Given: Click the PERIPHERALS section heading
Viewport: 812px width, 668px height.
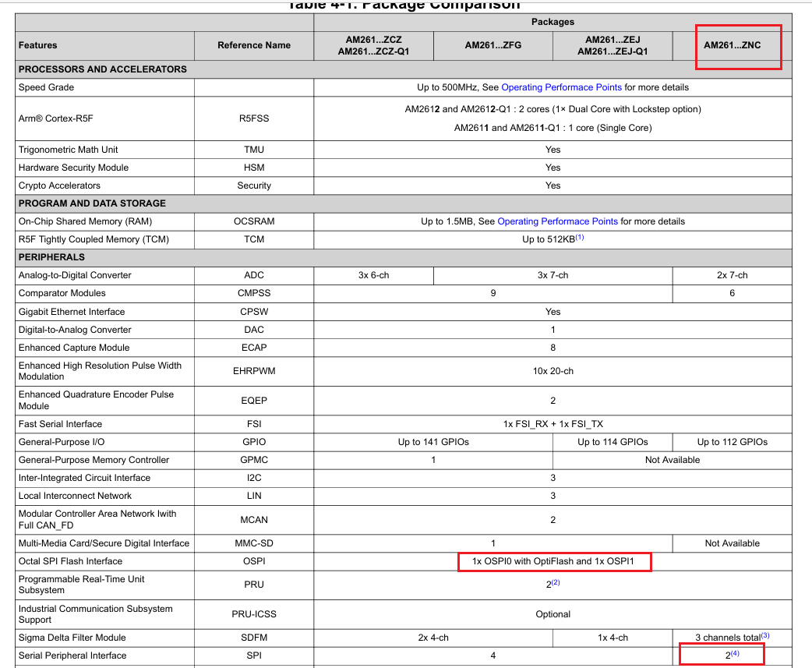Looking at the screenshot, I should click(51, 257).
